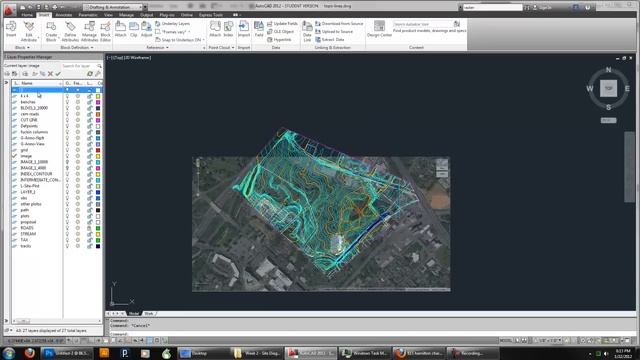The image size is (640, 360).
Task: Toggle on/off bulb for the IMAGE_1_4000 layer
Action: (67, 168)
